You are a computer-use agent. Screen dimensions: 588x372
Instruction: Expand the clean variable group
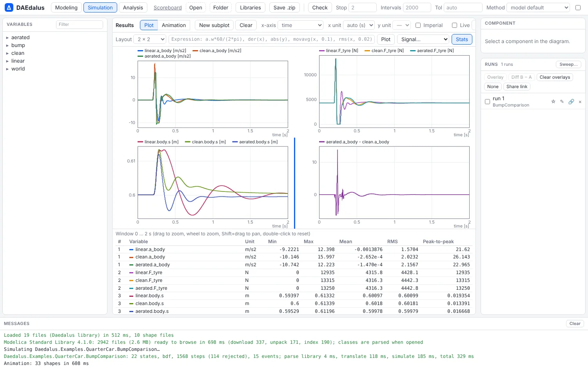point(7,53)
